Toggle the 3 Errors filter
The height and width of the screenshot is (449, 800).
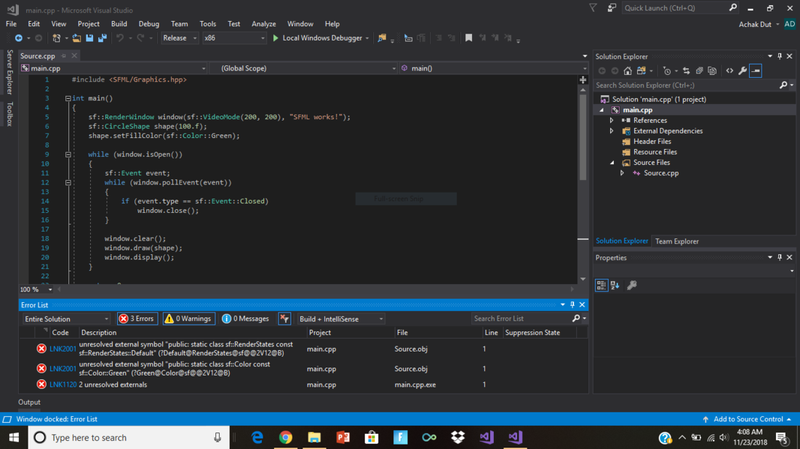(137, 319)
